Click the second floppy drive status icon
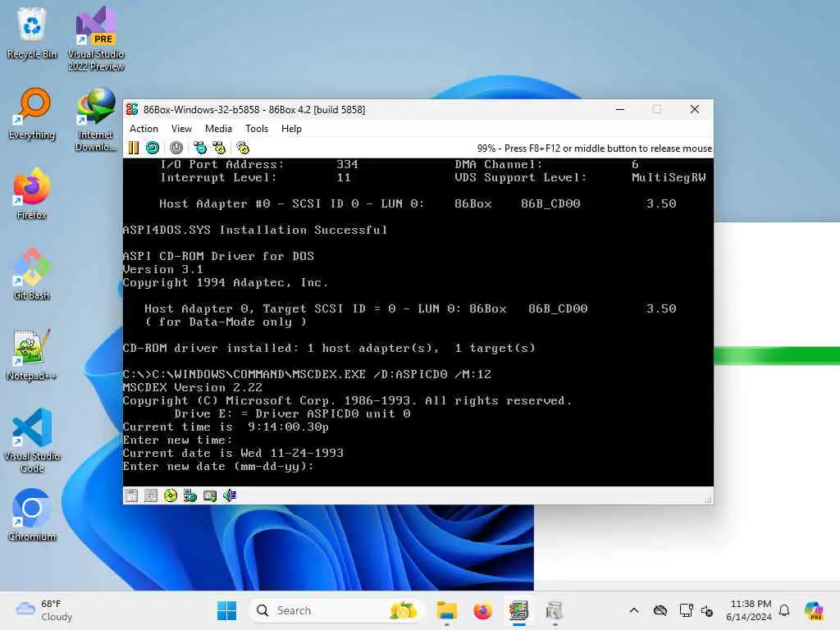 [x=151, y=495]
